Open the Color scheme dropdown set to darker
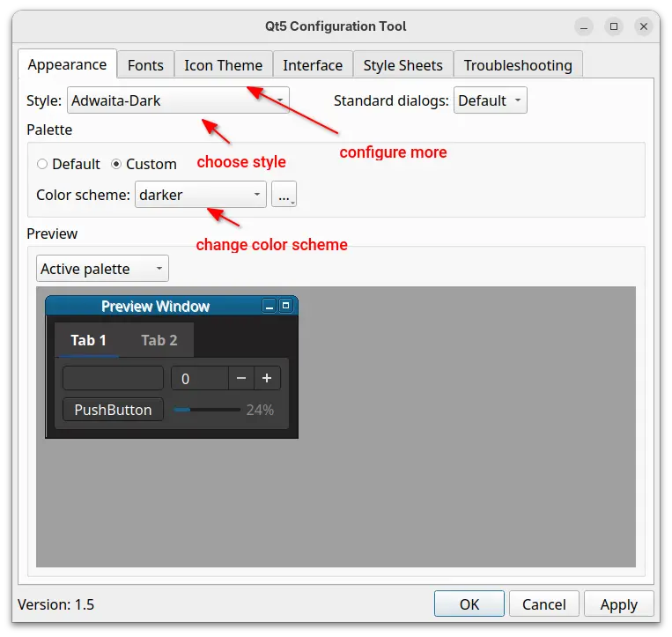Screen dimensions: 672x637 [x=201, y=195]
